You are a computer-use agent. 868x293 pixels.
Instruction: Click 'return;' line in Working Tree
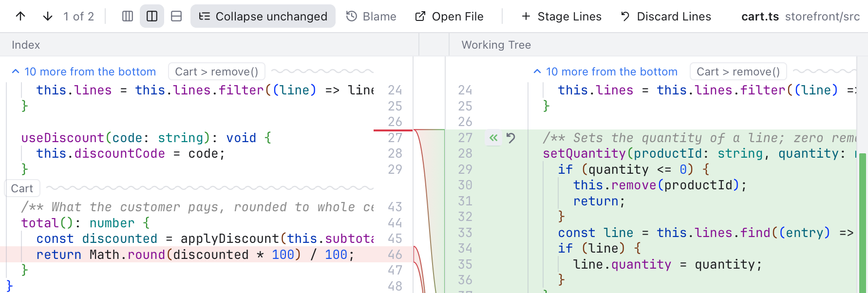pos(599,201)
